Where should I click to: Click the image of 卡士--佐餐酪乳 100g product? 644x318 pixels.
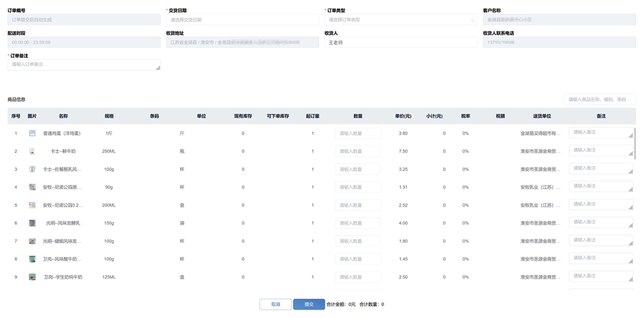(32, 169)
